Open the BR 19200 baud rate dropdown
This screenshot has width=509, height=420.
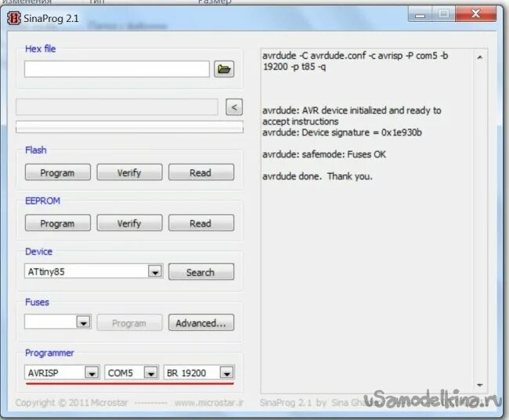pos(226,372)
